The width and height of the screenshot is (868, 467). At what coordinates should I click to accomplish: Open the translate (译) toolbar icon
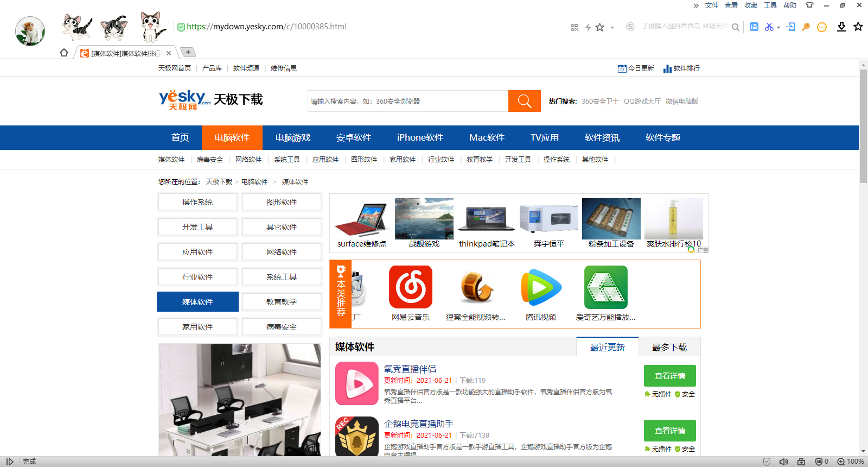tap(754, 27)
